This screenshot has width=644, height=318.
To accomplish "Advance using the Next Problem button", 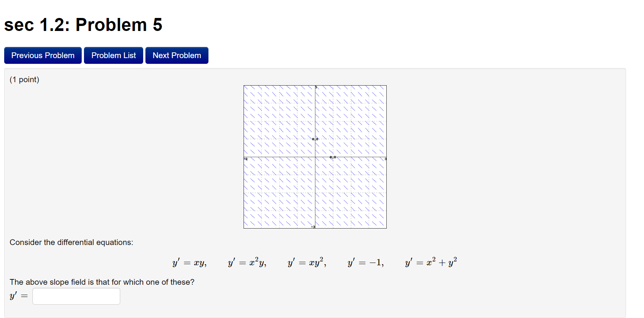I will tap(176, 55).
